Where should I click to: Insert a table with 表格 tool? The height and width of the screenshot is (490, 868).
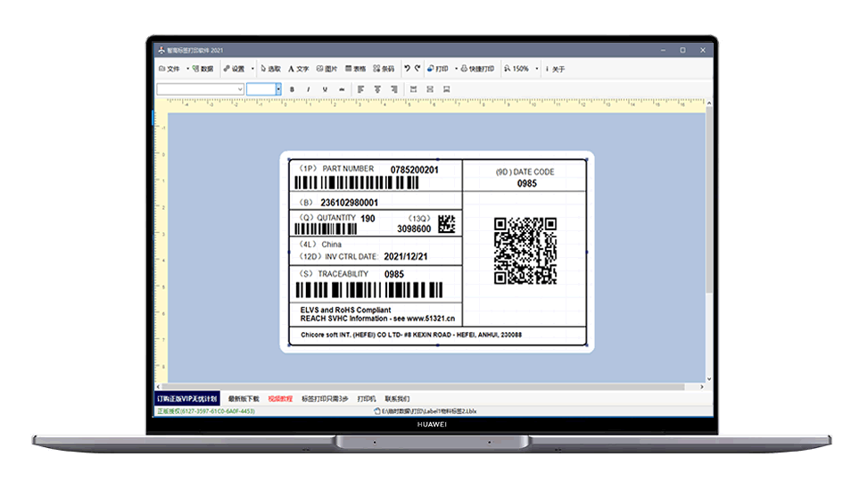click(355, 69)
